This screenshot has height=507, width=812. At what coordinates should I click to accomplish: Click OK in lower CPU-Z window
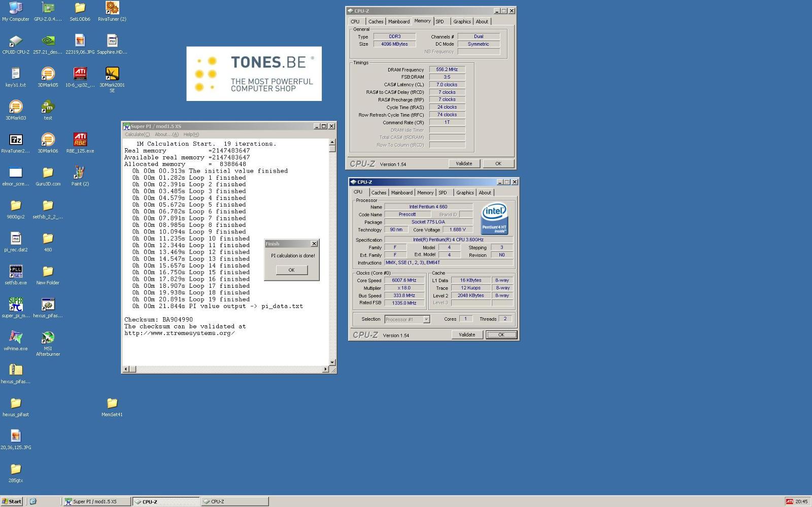coord(501,334)
